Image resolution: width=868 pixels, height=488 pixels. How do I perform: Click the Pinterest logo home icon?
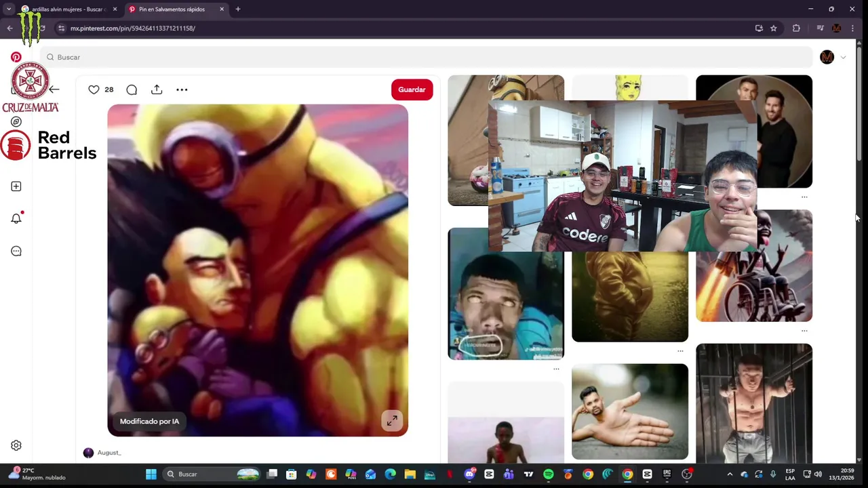click(16, 57)
